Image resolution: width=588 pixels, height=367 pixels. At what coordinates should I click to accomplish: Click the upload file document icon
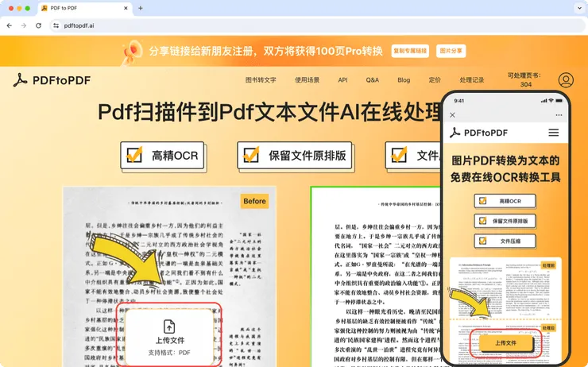tap(169, 326)
